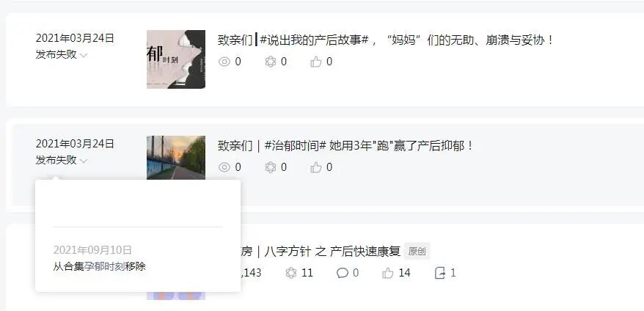Image resolution: width=644 pixels, height=311 pixels.
Task: Click the thumbs-up icon showing 14 likes
Action: (x=388, y=273)
